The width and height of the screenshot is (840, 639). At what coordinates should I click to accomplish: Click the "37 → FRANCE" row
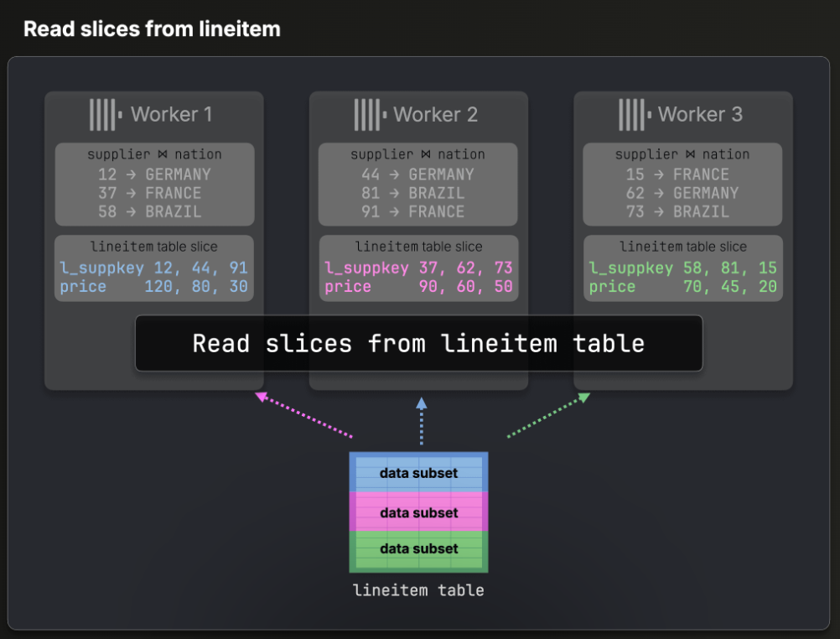click(149, 193)
